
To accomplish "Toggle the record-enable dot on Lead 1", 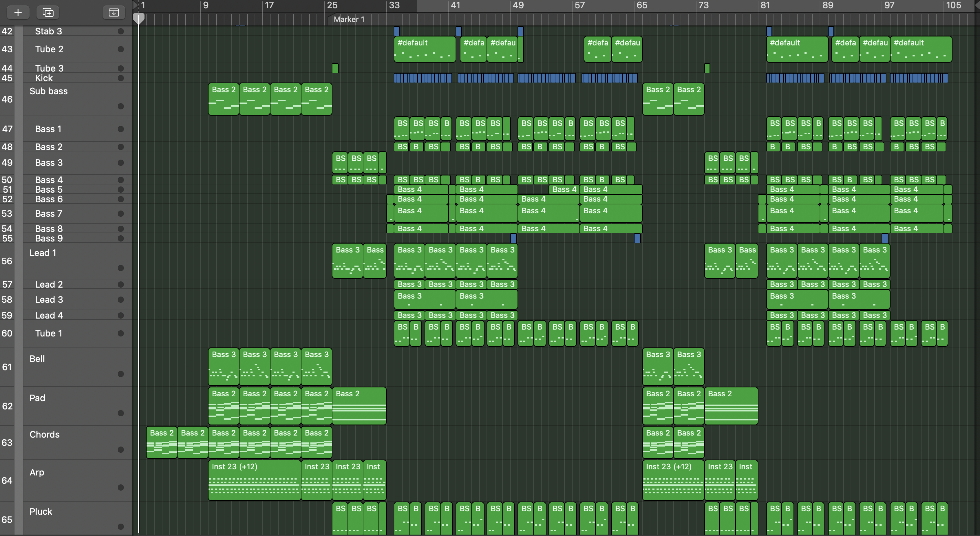I will [120, 268].
